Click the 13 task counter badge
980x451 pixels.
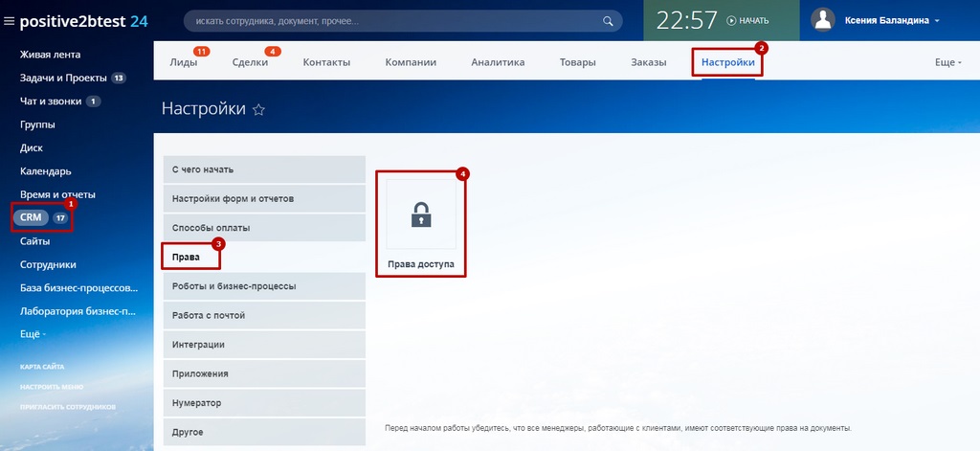click(119, 79)
